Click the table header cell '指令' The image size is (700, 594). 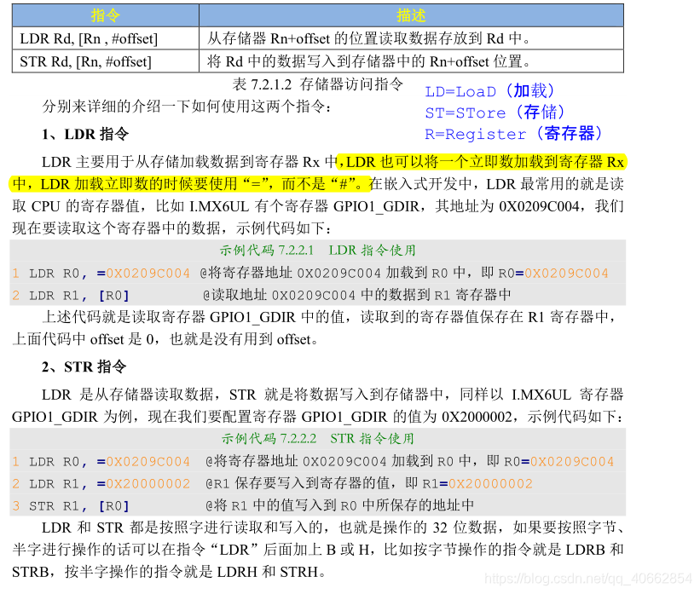106,15
